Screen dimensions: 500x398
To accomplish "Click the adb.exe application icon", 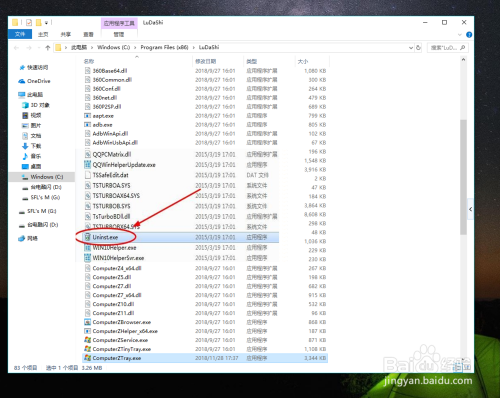I will (x=87, y=125).
